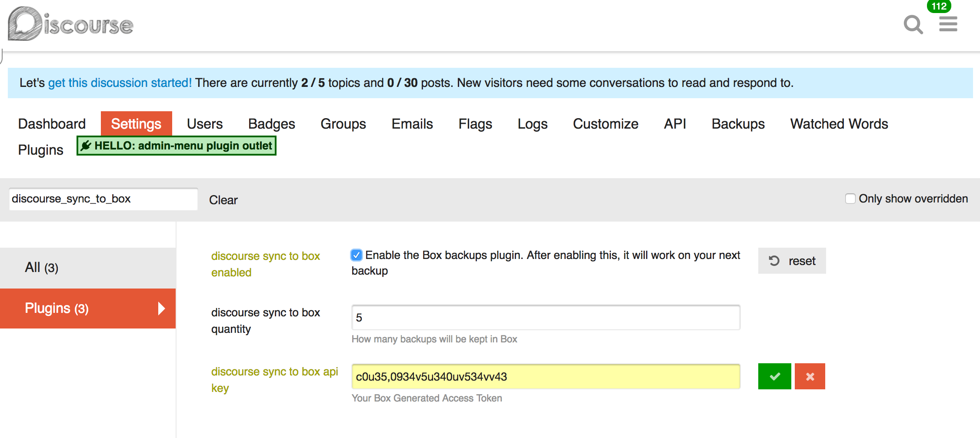This screenshot has width=980, height=438.
Task: Open the Dashboard tab
Action: (x=52, y=124)
